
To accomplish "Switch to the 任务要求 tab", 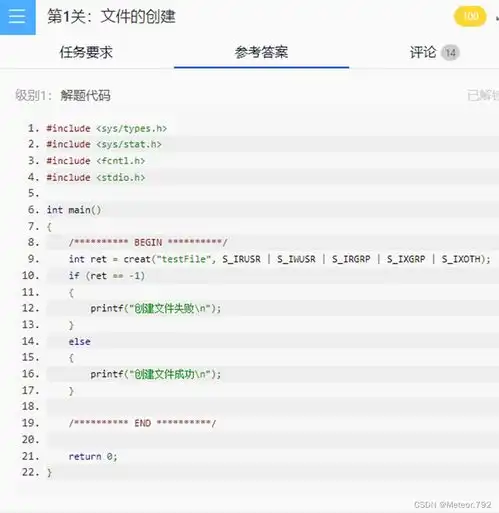I will [x=86, y=52].
